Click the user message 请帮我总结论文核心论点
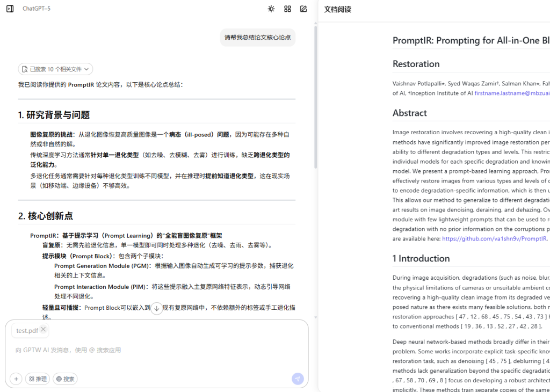The height and width of the screenshot is (392, 550). coord(257,38)
